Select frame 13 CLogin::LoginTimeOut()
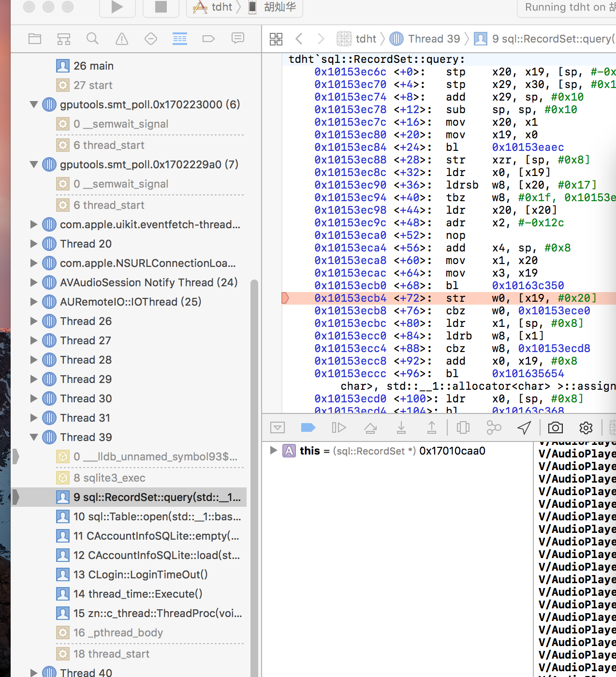Viewport: 616px width, 677px height. [x=129, y=574]
